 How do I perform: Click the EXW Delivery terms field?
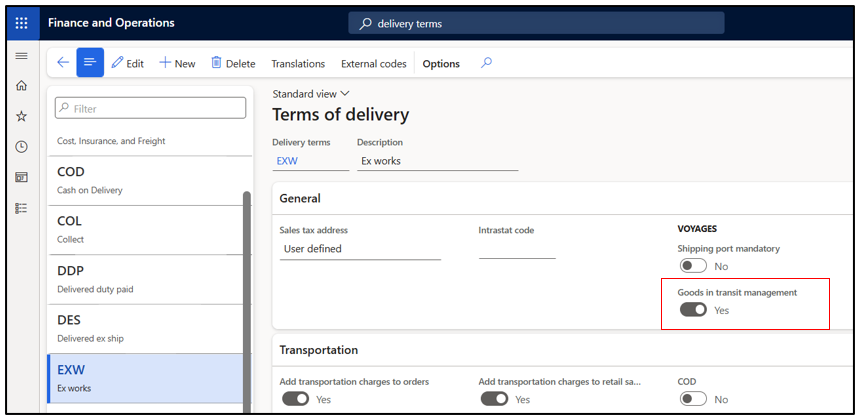(x=310, y=162)
